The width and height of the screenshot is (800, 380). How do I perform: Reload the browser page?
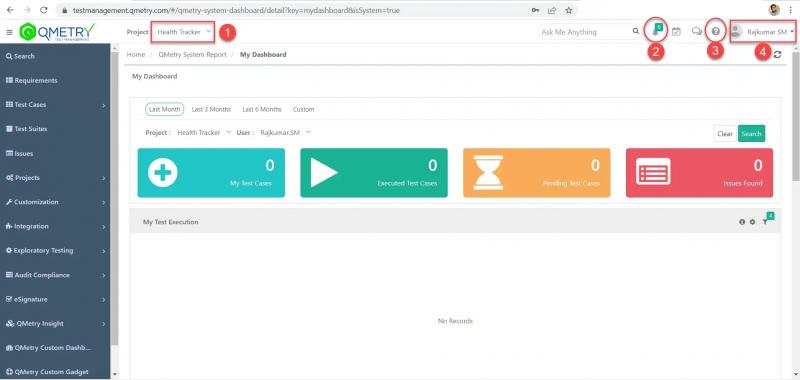tap(43, 10)
